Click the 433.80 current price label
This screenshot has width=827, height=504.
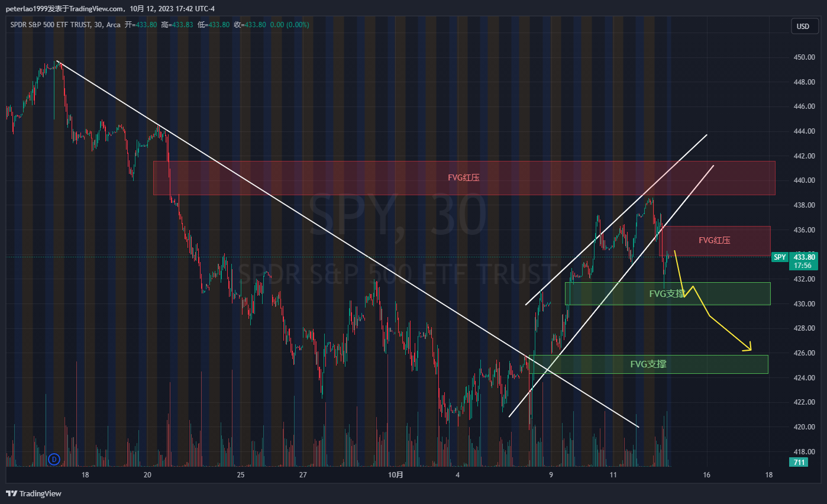(x=804, y=257)
